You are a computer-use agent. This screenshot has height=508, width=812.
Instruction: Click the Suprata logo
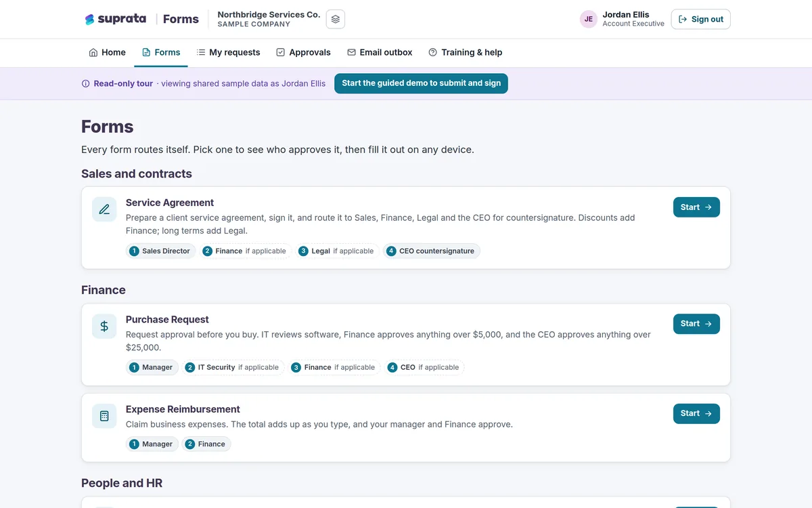tap(115, 19)
